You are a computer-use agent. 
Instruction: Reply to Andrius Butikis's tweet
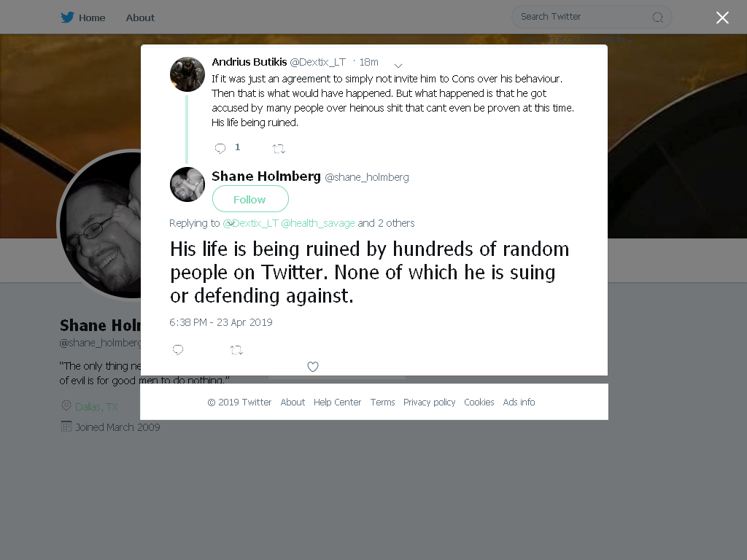point(220,149)
